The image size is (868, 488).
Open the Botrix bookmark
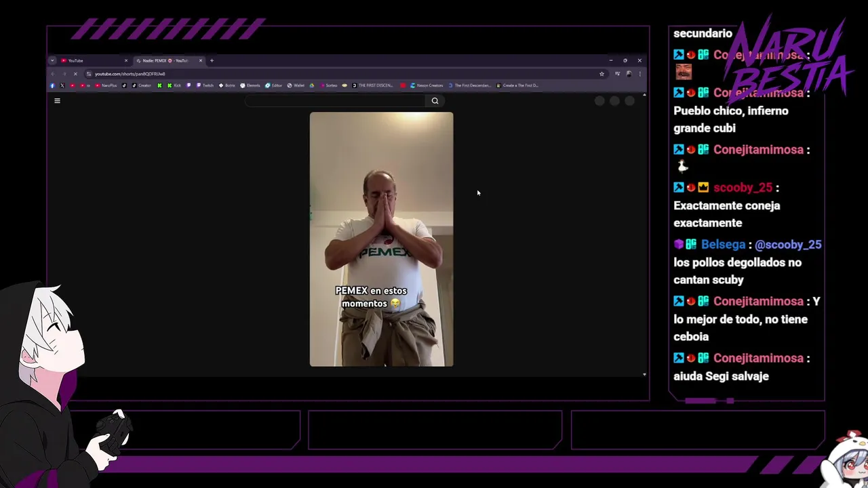point(227,85)
